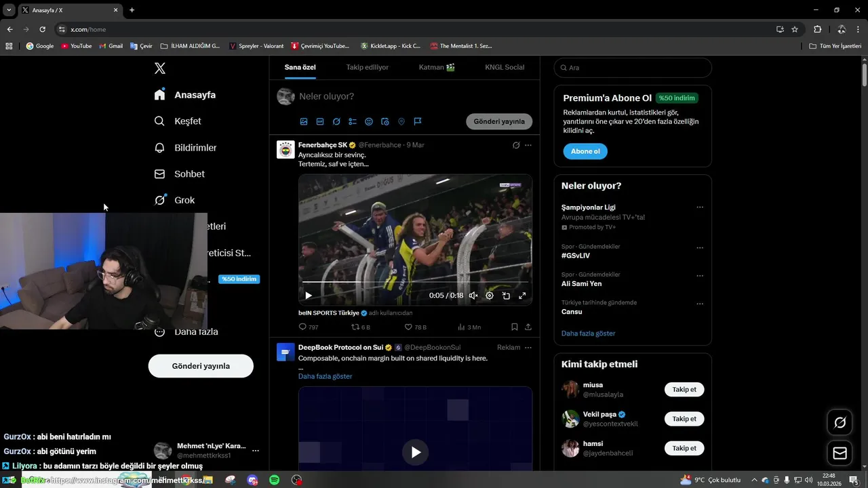This screenshot has height=488, width=868.
Task: Like the Fenerbahçe SK post
Action: [415, 327]
